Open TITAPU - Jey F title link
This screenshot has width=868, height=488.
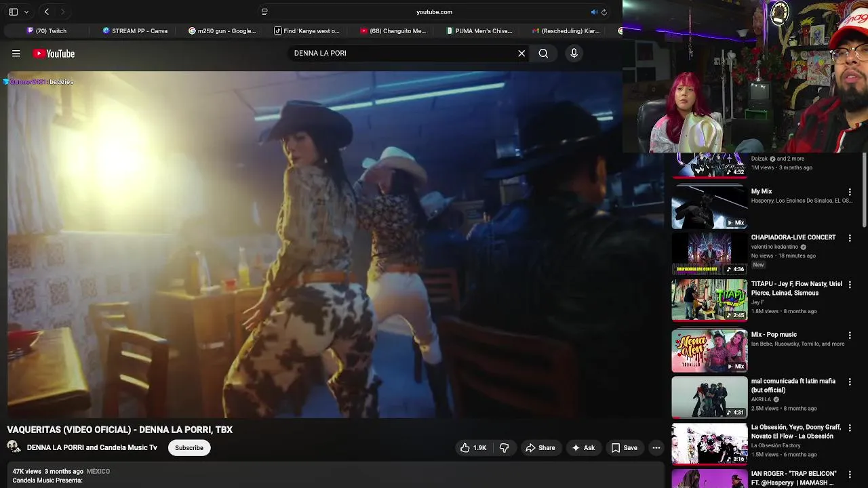(796, 289)
